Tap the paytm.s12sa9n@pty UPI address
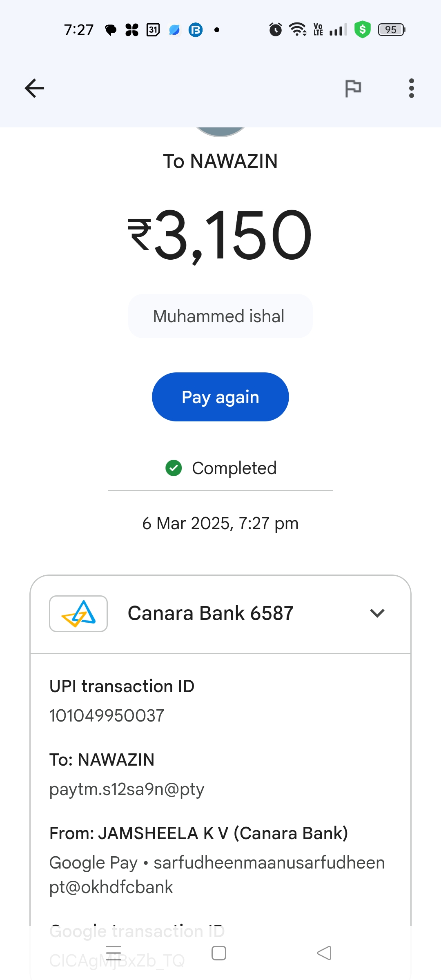441x980 pixels. click(x=127, y=789)
